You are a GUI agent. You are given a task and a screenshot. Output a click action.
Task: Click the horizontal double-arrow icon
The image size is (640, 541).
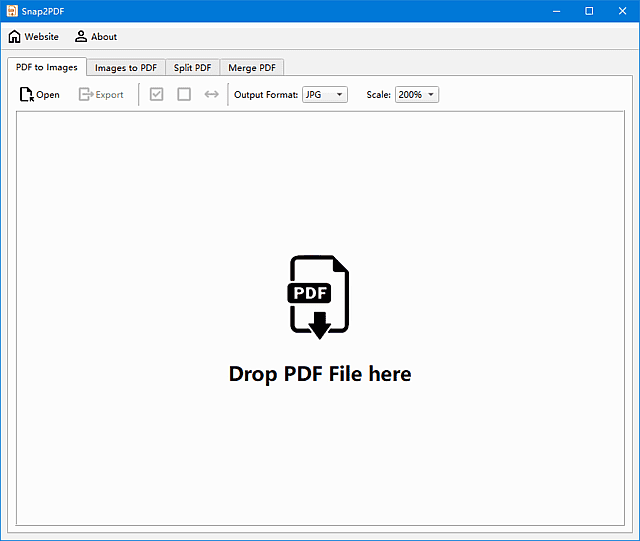click(x=211, y=95)
